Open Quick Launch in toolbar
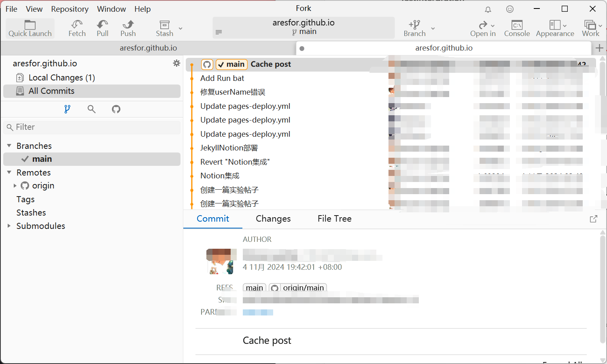This screenshot has height=364, width=607. pos(30,28)
